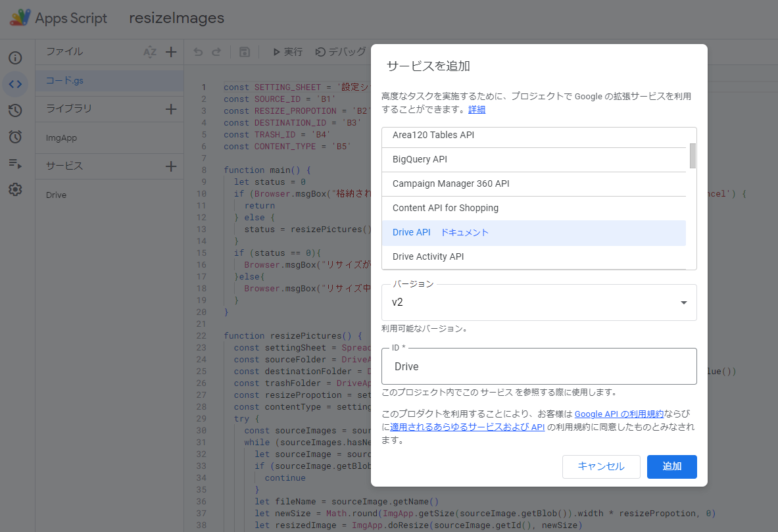Select BigQuery API in list

click(x=534, y=159)
